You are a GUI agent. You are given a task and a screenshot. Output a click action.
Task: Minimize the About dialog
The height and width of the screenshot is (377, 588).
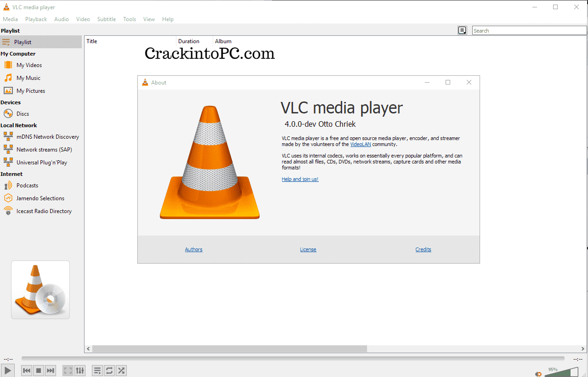coord(427,82)
